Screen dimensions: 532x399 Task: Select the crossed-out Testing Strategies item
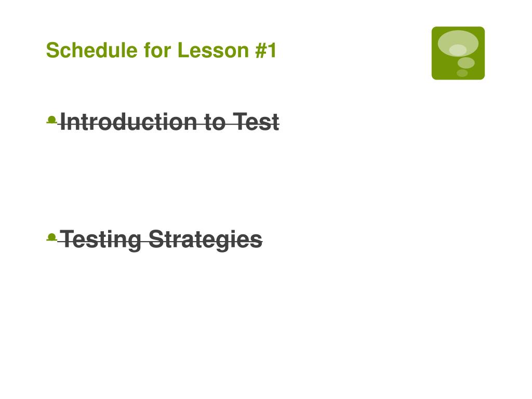(161, 240)
